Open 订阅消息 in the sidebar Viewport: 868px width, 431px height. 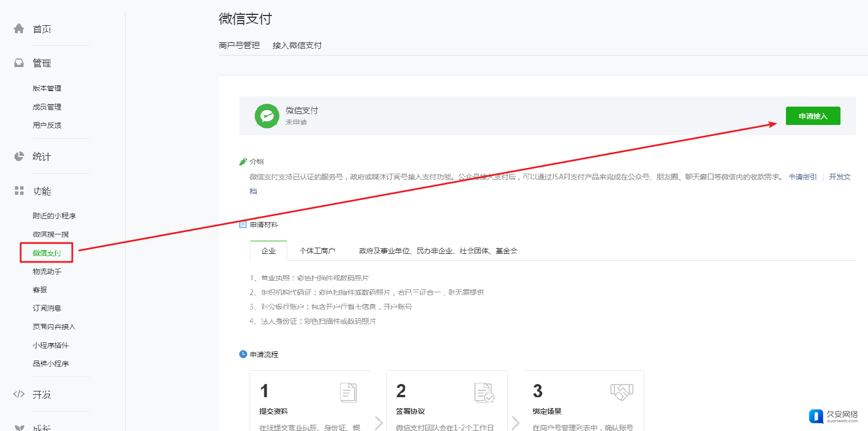(x=47, y=308)
